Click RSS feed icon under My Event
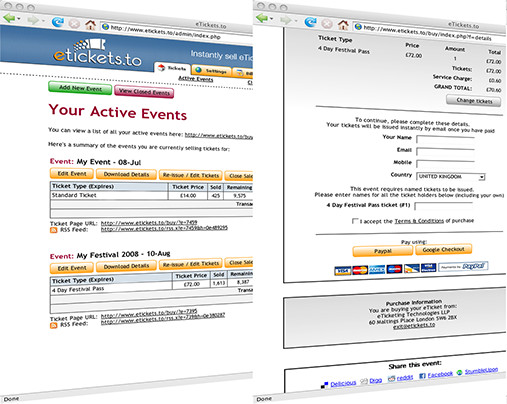Image resolution: width=507 pixels, height=404 pixels. (x=53, y=230)
